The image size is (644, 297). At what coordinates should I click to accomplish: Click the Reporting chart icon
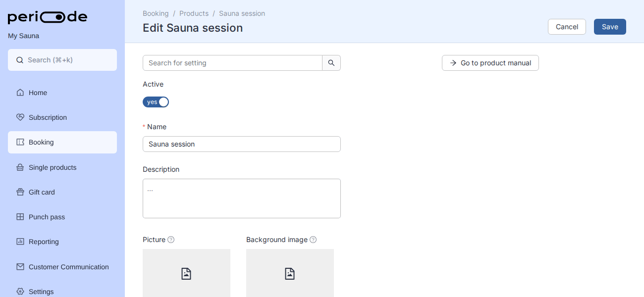point(20,242)
